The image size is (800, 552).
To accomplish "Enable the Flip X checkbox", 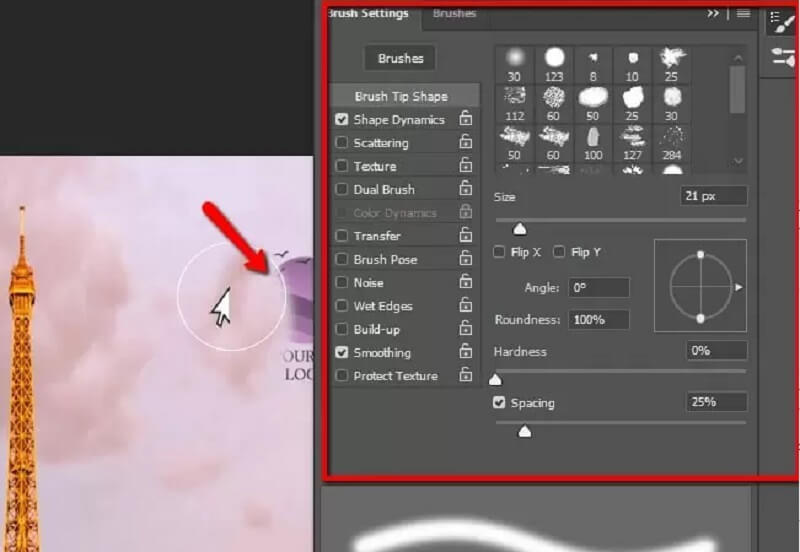I will [499, 252].
